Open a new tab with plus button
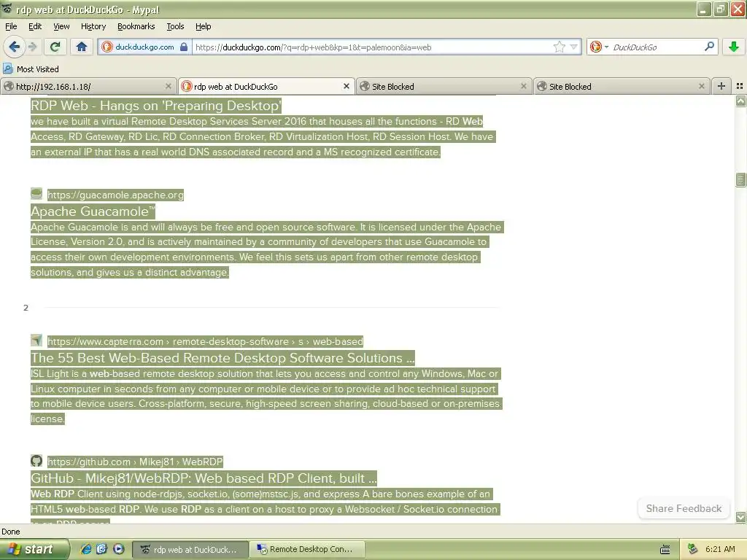The height and width of the screenshot is (560, 747). tap(721, 86)
